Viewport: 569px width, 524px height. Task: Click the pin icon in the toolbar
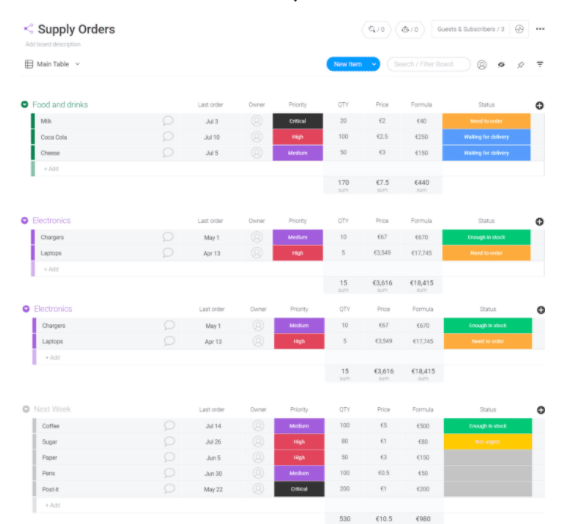coord(520,65)
